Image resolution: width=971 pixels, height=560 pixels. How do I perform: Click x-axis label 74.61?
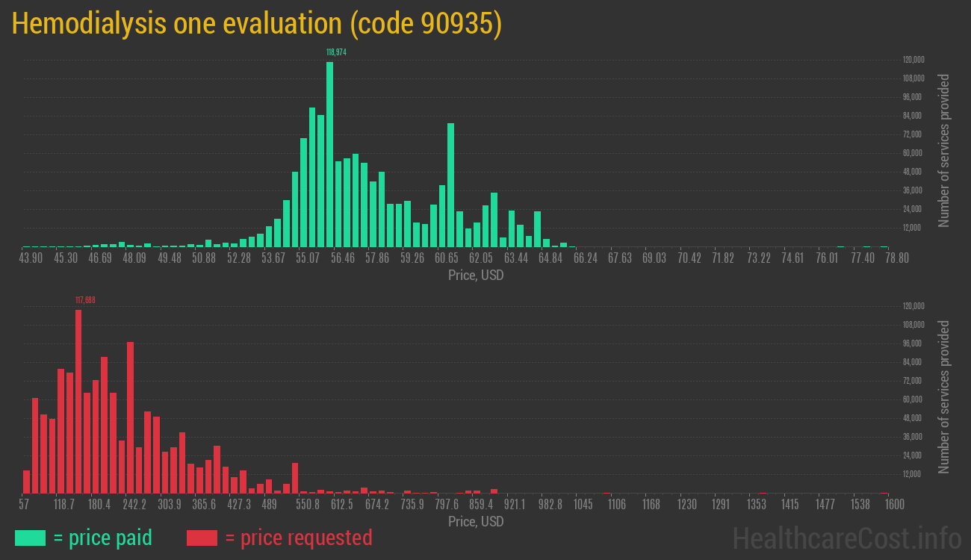[792, 258]
